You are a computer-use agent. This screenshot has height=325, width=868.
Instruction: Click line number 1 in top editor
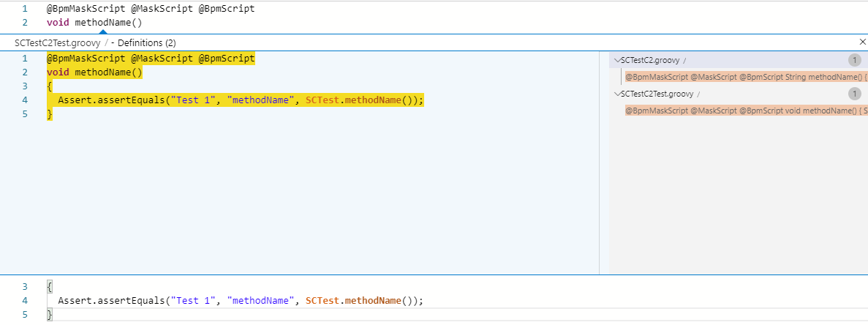pyautogui.click(x=25, y=9)
